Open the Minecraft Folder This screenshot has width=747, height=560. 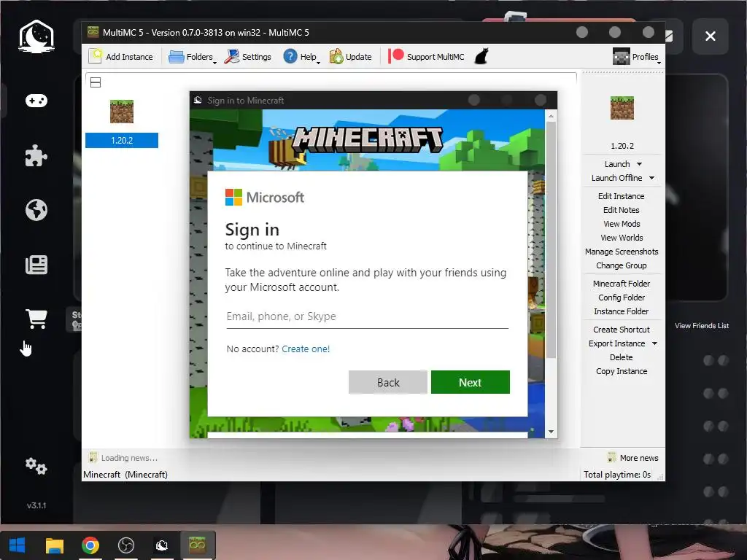tap(622, 284)
